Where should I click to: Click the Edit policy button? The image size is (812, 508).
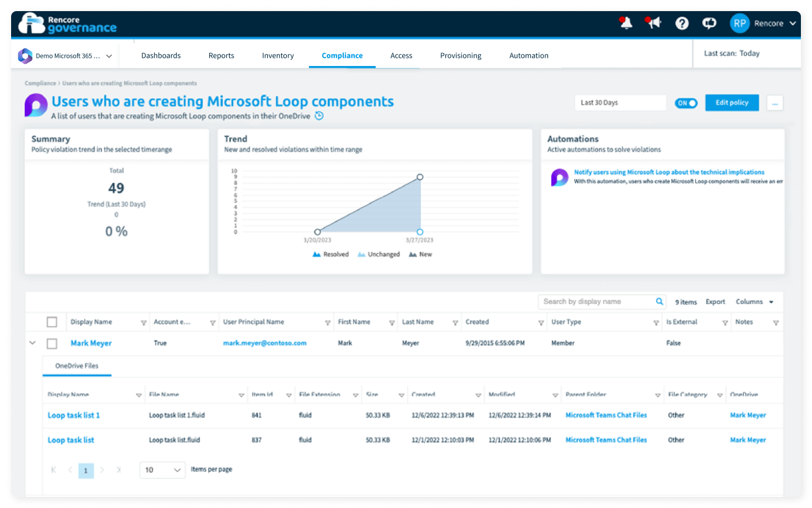pyautogui.click(x=732, y=103)
